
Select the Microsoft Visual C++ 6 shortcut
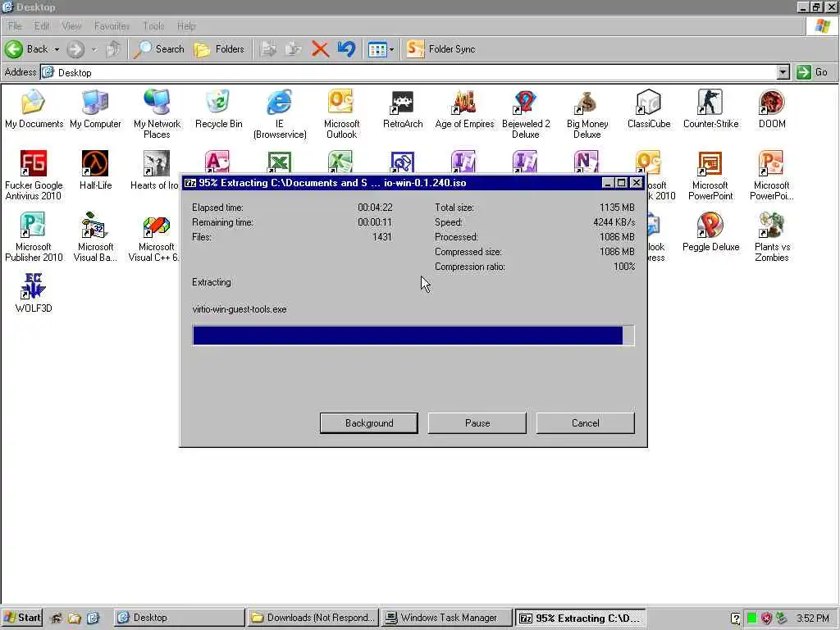pyautogui.click(x=154, y=237)
